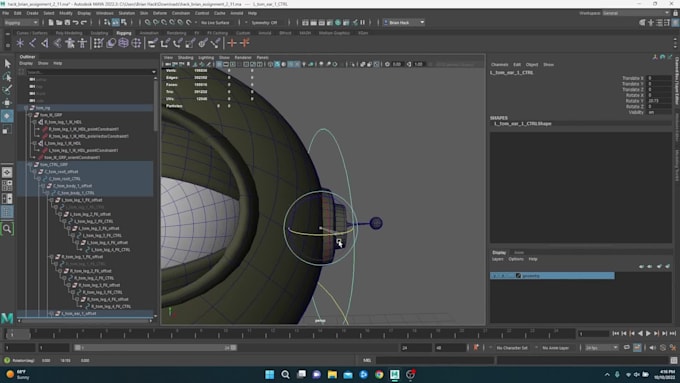Click the Undo arrow icon in status line
The width and height of the screenshot is (680, 383).
(75, 23)
